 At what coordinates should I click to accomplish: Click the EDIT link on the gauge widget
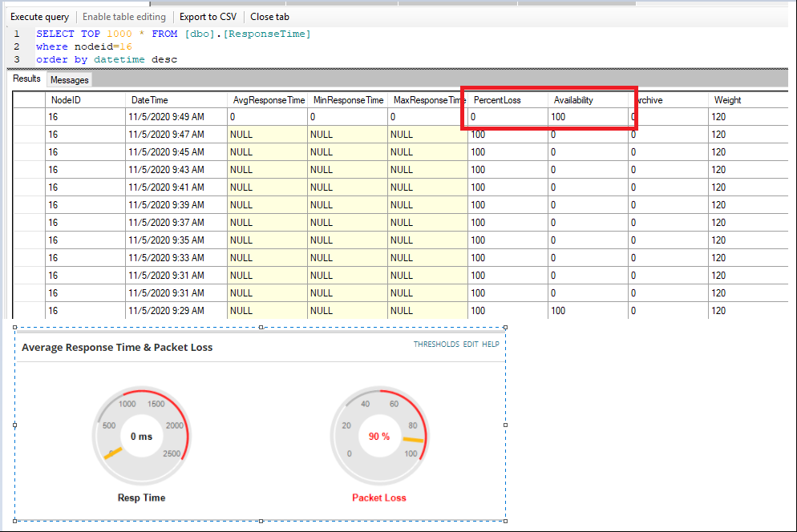tap(470, 344)
